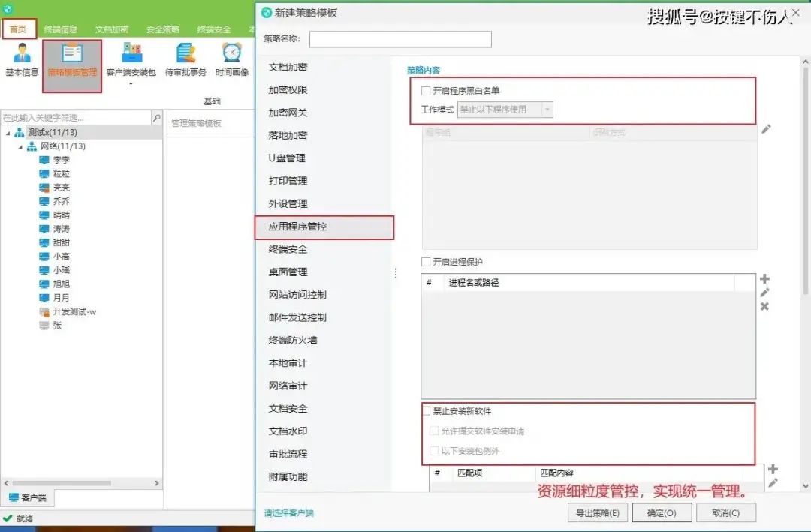Click the pencil edit icon beside the blacklist area
The image size is (811, 532).
765,129
